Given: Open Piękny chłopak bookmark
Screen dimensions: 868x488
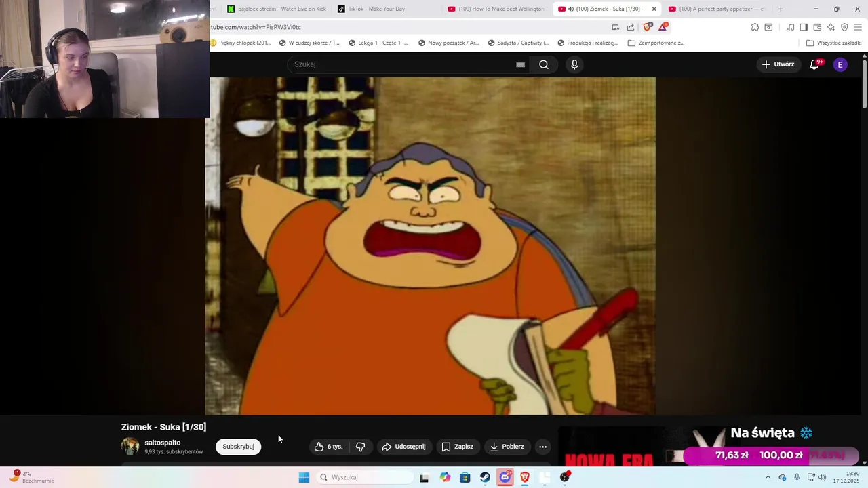Looking at the screenshot, I should (240, 43).
